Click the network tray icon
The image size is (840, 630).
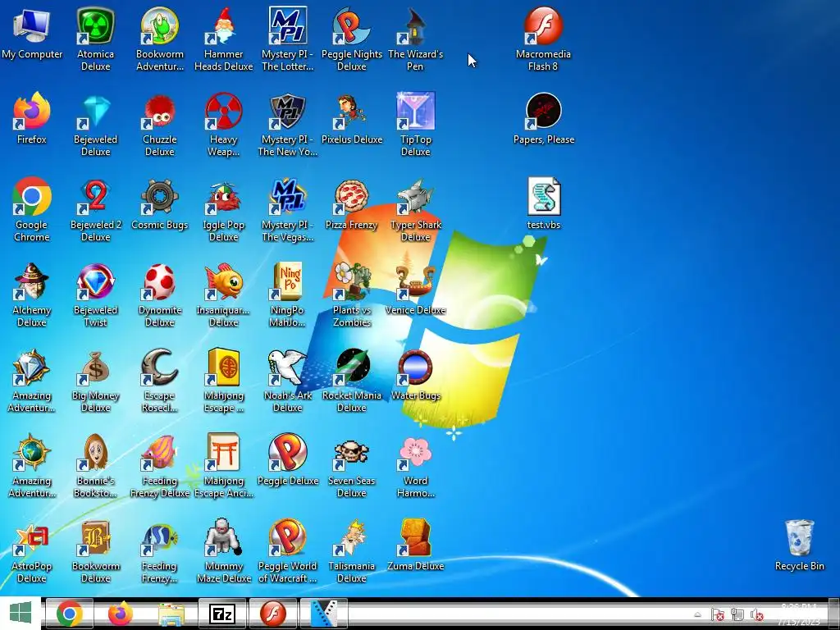coord(737,614)
